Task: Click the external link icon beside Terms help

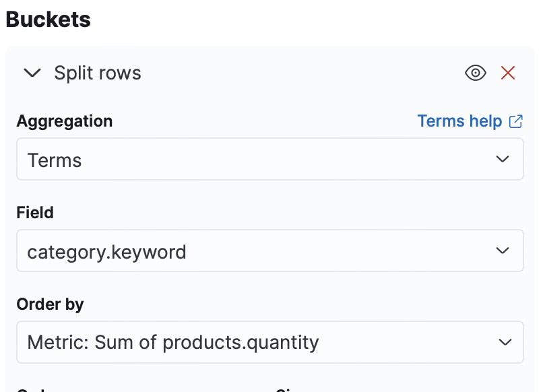Action: 516,121
